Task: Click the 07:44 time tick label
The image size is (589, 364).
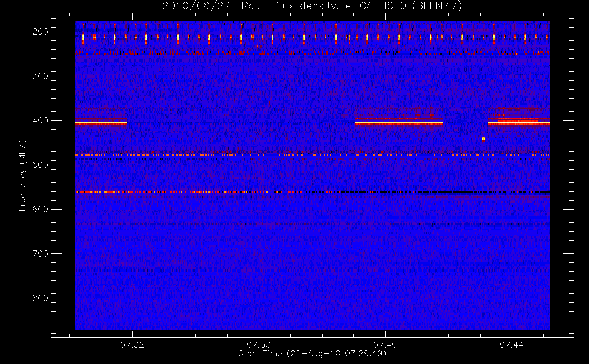Action: pyautogui.click(x=511, y=344)
